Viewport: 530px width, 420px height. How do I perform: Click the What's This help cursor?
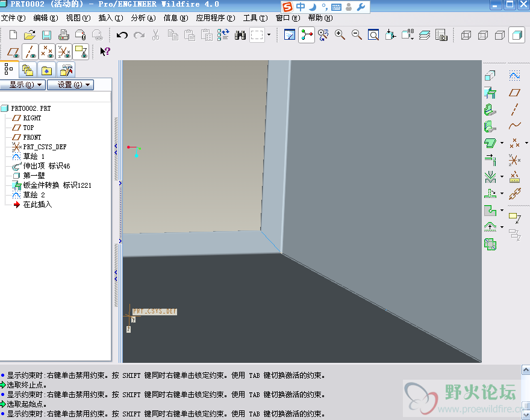105,52
